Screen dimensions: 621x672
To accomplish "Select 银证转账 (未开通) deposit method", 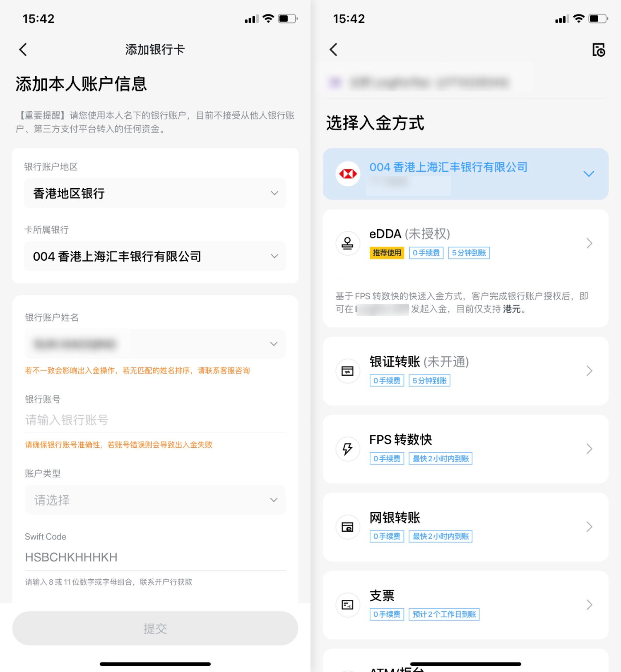I will [466, 371].
